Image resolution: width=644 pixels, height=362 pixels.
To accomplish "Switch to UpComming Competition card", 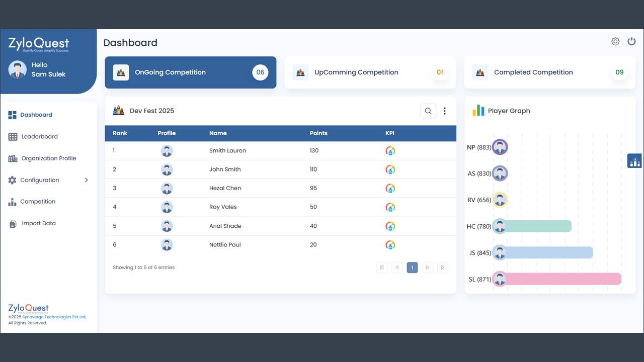I will click(x=370, y=72).
